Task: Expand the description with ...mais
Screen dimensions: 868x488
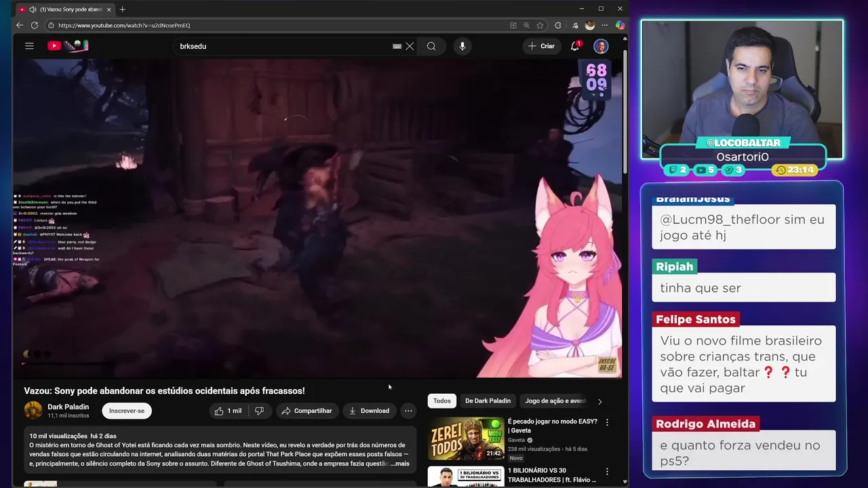Action: pos(400,464)
